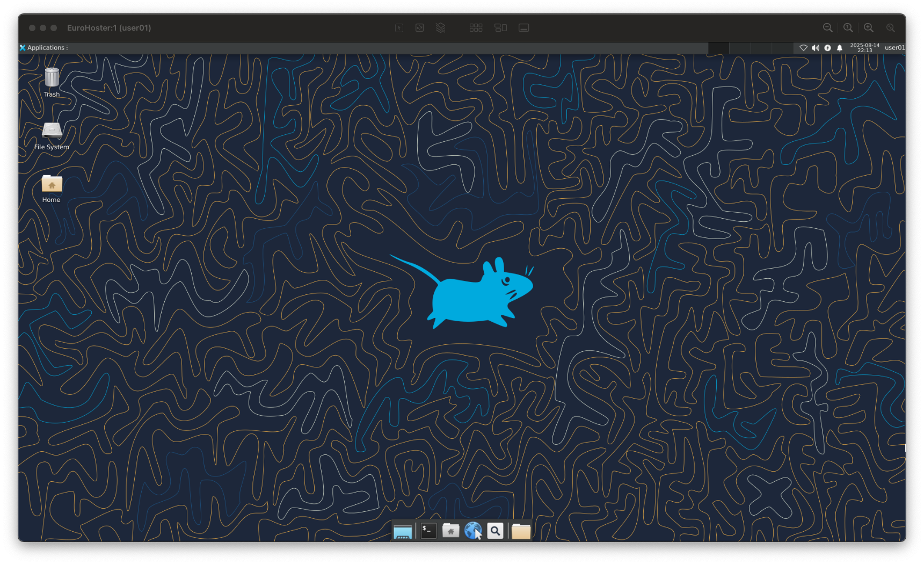Click the network status tray icon
The height and width of the screenshot is (564, 924).
click(x=803, y=48)
